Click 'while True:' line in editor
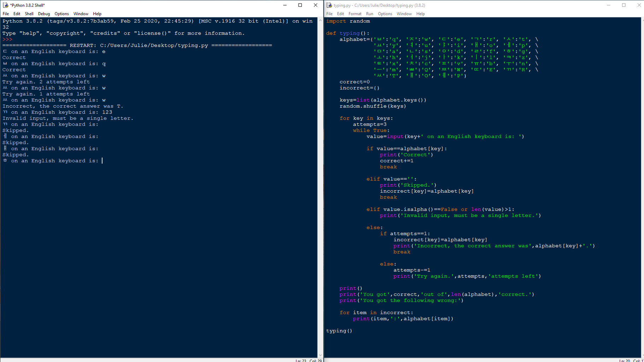Viewport: 644px width, 362px height. click(371, 130)
